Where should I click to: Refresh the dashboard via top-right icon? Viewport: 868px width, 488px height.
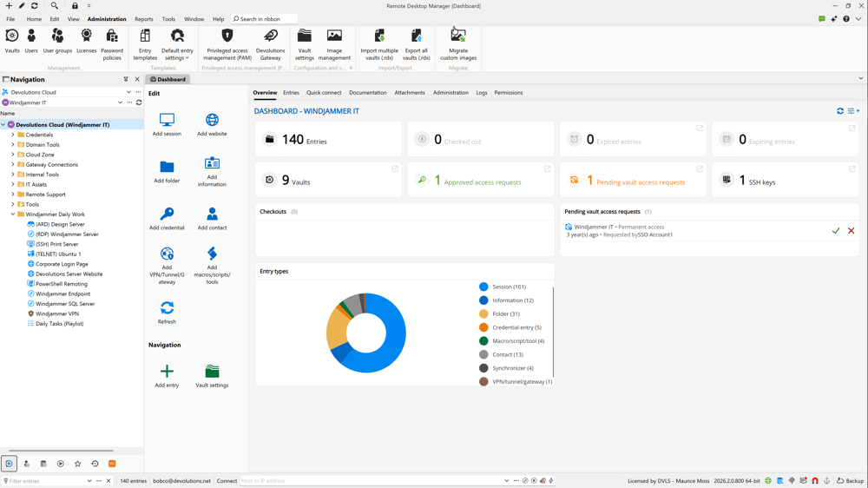click(840, 111)
